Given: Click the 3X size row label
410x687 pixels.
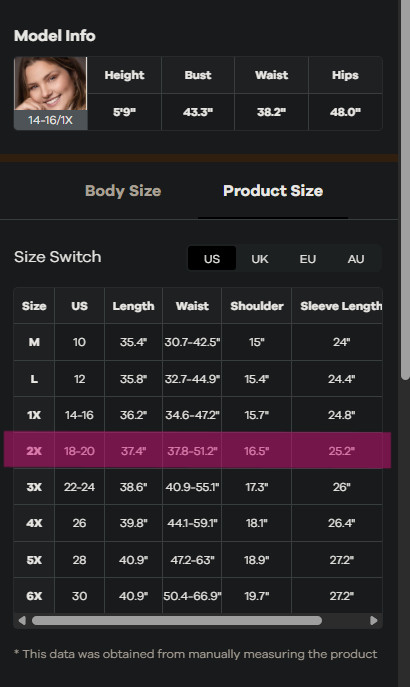Looking at the screenshot, I should click(34, 487).
